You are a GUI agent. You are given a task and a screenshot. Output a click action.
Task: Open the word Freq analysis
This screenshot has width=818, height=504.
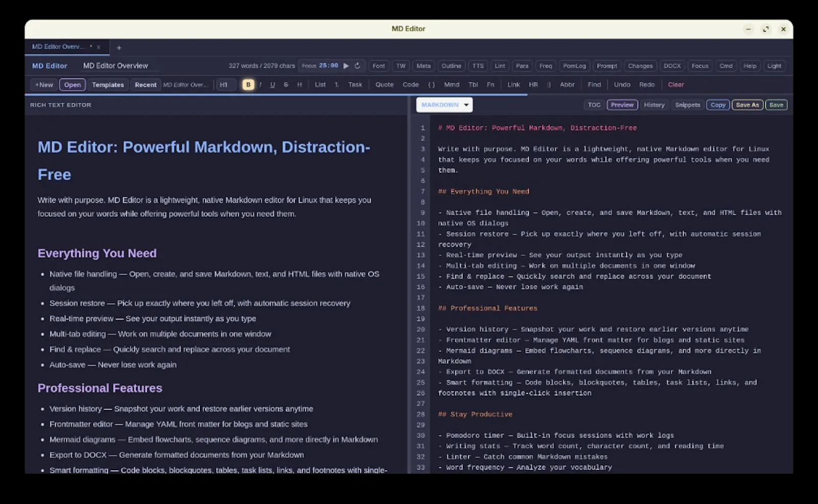546,66
